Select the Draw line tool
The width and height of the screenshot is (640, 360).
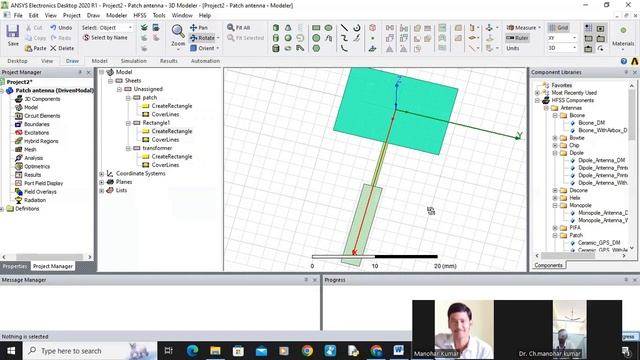344,28
